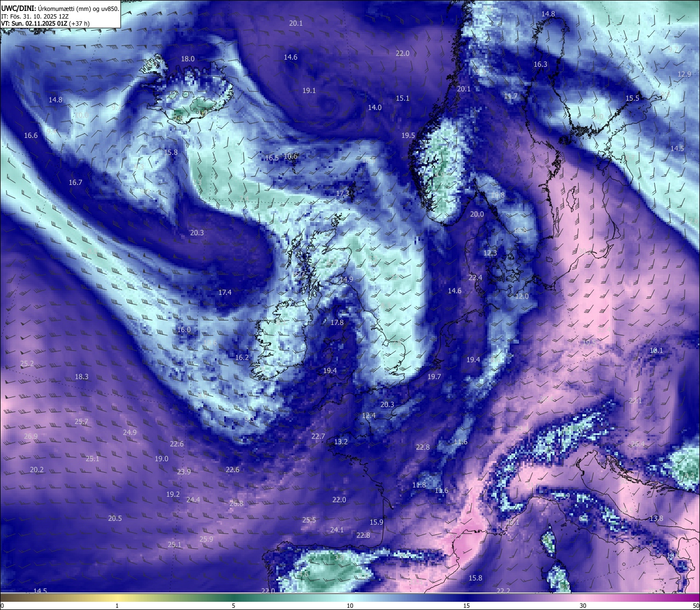Screen dimensions: 700x610
Task: Click the 16.0 map value
Action: pos(184,329)
